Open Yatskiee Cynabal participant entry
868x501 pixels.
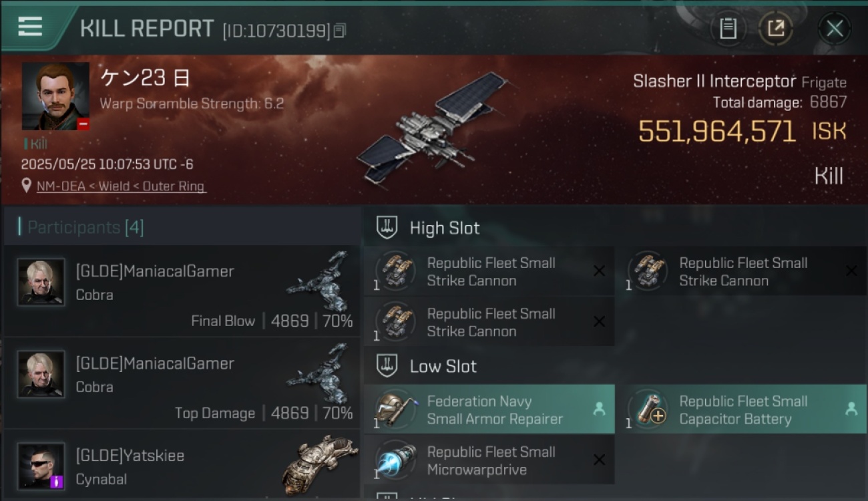[182, 466]
